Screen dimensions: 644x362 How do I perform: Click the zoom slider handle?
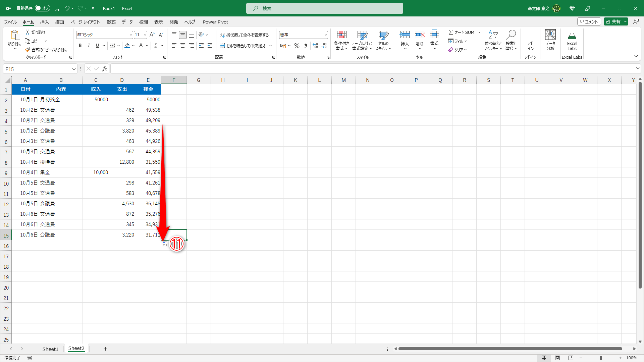click(601, 358)
